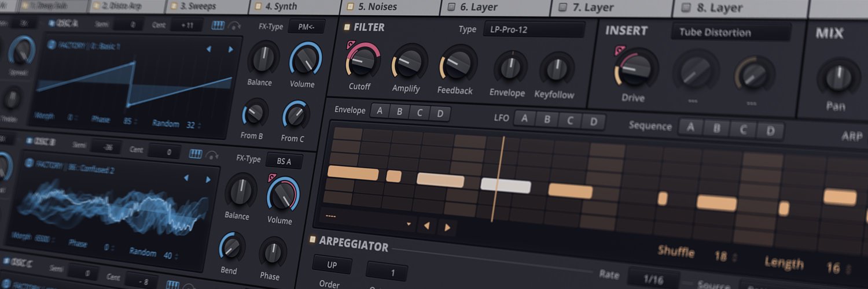Switch to the 2. Disto Arp tab
868x289 pixels.
127,6
